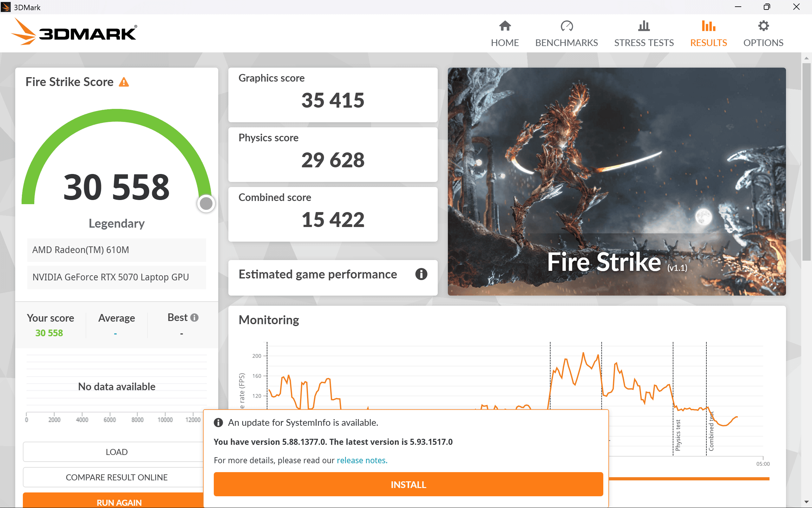This screenshot has width=812, height=508.
Task: Click the Combined test chart marker label
Action: click(x=711, y=431)
